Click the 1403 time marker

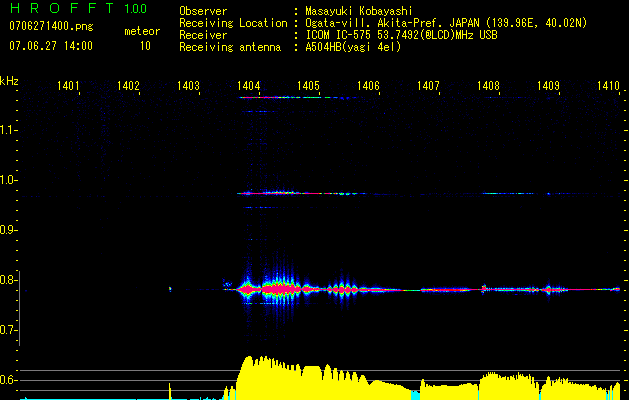[x=189, y=85]
